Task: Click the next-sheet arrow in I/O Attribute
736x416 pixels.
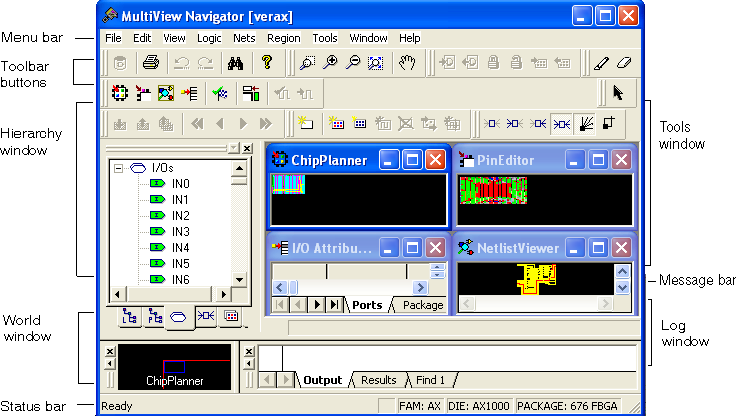Action: pyautogui.click(x=317, y=305)
